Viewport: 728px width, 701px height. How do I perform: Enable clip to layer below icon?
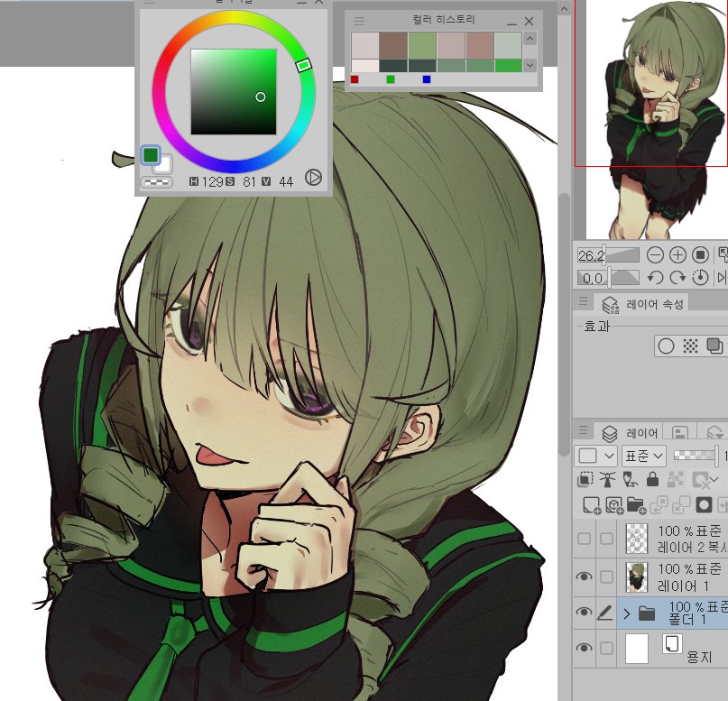(585, 479)
